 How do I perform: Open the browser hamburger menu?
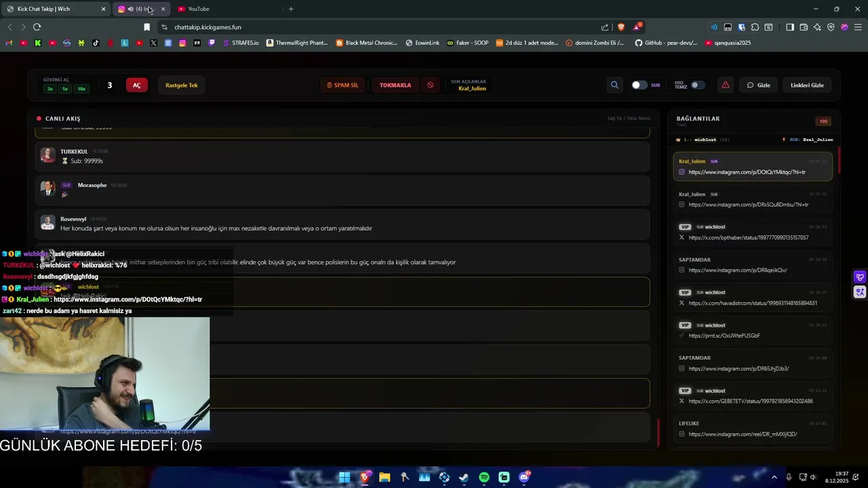pyautogui.click(x=858, y=27)
